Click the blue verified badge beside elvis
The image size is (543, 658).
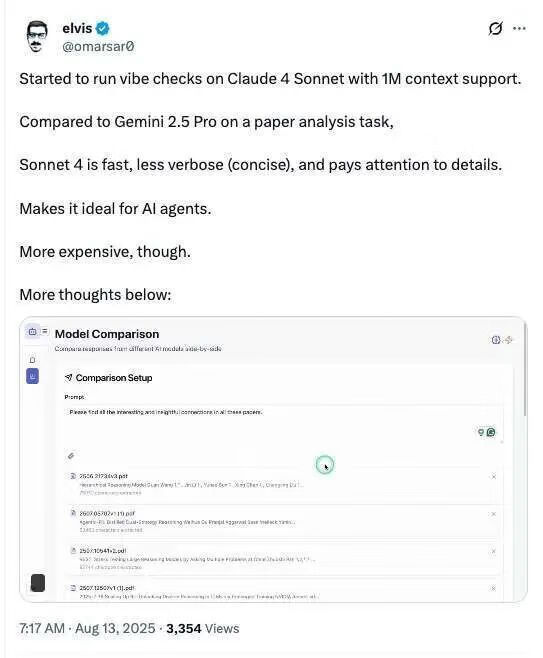(x=103, y=29)
